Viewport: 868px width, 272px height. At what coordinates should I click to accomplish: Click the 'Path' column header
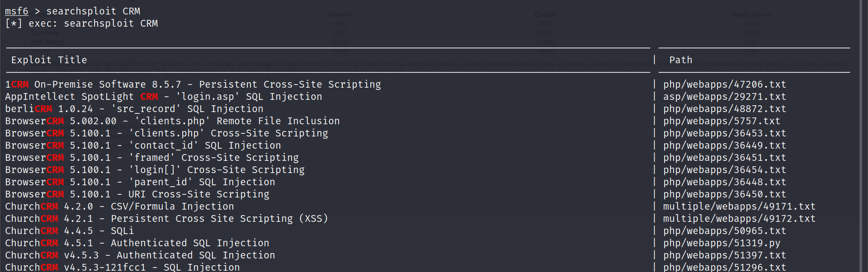(x=681, y=60)
